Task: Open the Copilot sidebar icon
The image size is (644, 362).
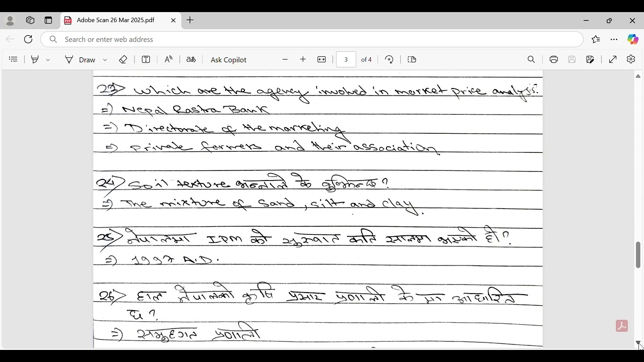Action: (632, 39)
